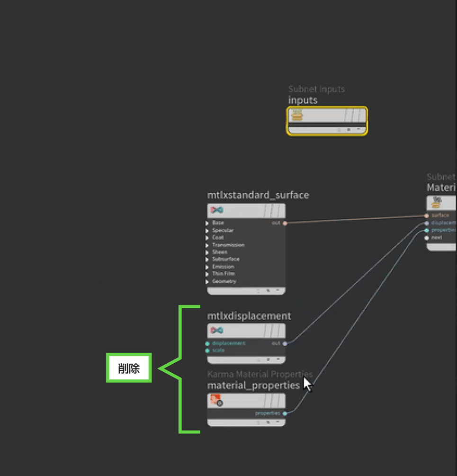Select the mtlxstandard_surface node icon
Viewport: 457px width, 476px height.
(217, 210)
